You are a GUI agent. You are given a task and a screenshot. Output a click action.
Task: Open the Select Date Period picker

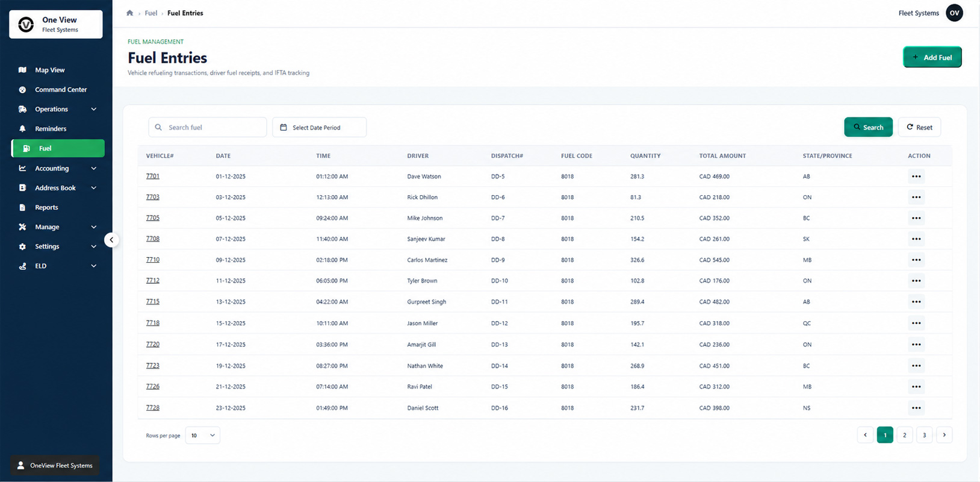[x=319, y=127]
